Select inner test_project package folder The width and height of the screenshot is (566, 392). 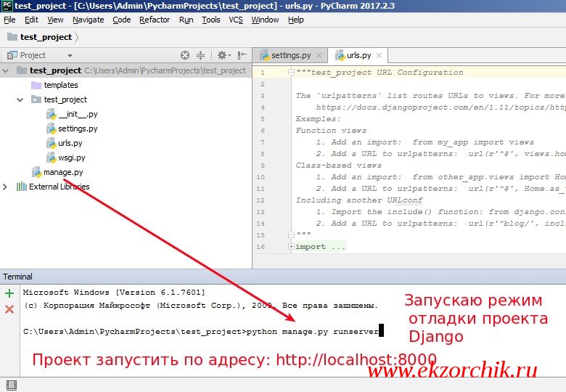point(65,99)
